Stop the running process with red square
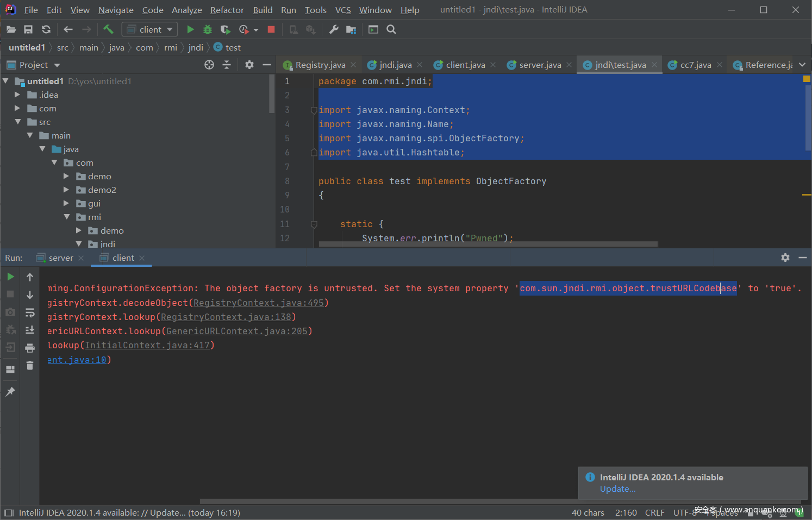The height and width of the screenshot is (520, 812). [271, 29]
